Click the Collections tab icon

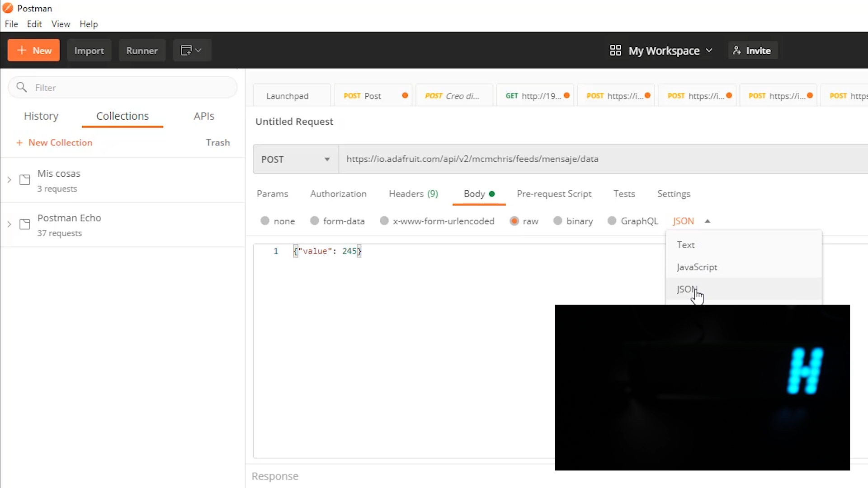(122, 116)
